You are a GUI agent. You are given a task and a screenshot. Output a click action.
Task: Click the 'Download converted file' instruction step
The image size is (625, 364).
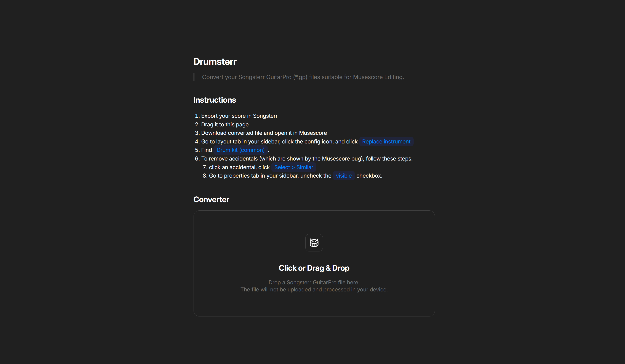coord(264,133)
